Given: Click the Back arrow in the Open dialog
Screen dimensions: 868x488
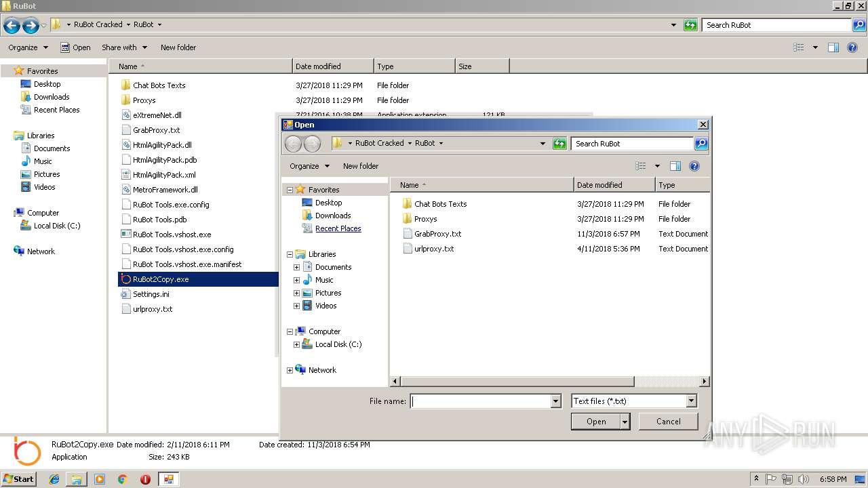Looking at the screenshot, I should point(293,143).
